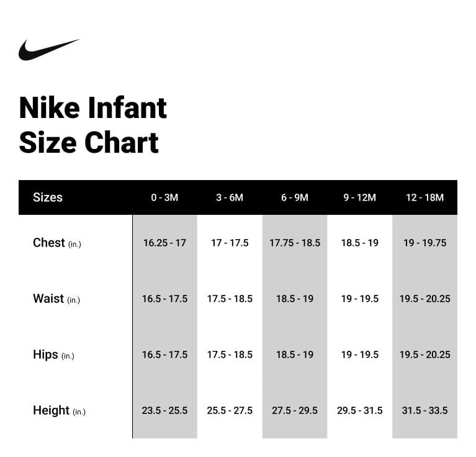Click the Nike Infant Size Chart heading
The image size is (476, 457).
[x=93, y=125]
